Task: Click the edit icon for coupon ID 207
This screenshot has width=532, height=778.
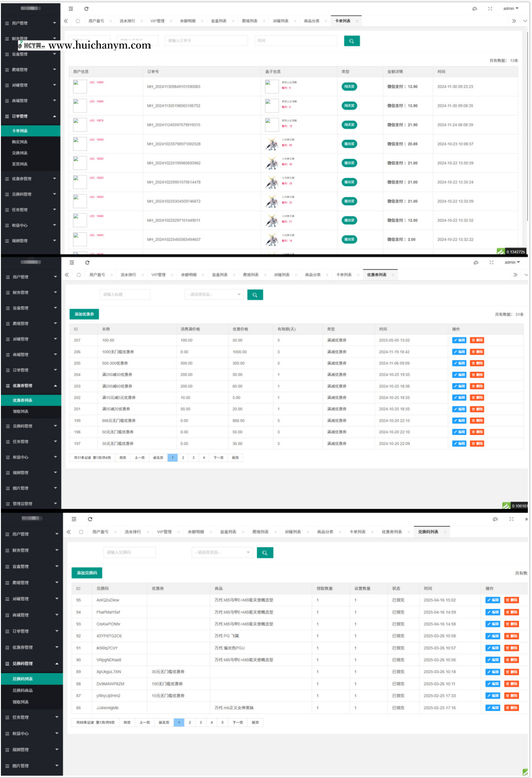Action: (x=459, y=340)
